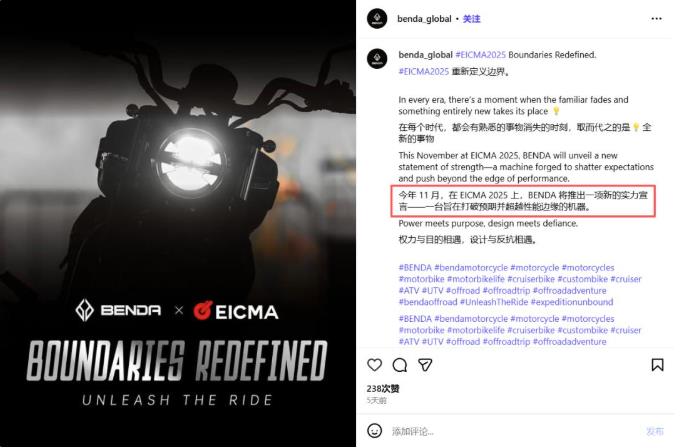Open the Boundaries Redefined post image
Viewport: 687px width, 448px height.
pyautogui.click(x=178, y=223)
